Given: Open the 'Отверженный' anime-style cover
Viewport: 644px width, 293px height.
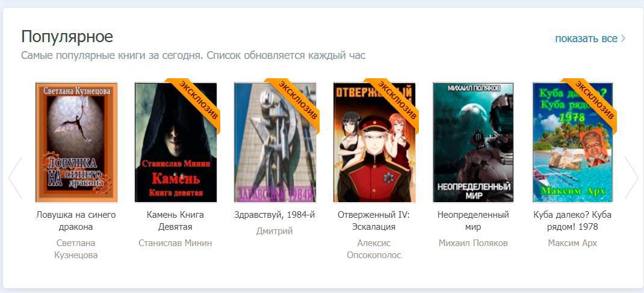Looking at the screenshot, I should 374,143.
